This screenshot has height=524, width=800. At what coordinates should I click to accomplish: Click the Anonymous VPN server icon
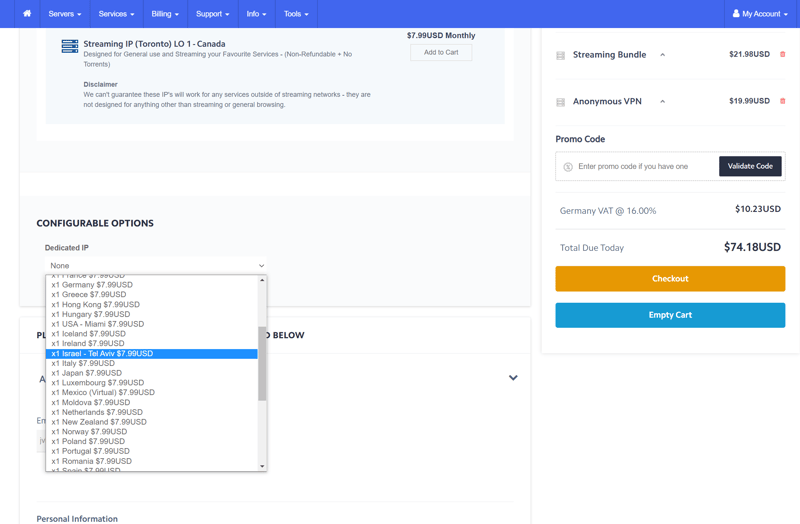tap(561, 102)
